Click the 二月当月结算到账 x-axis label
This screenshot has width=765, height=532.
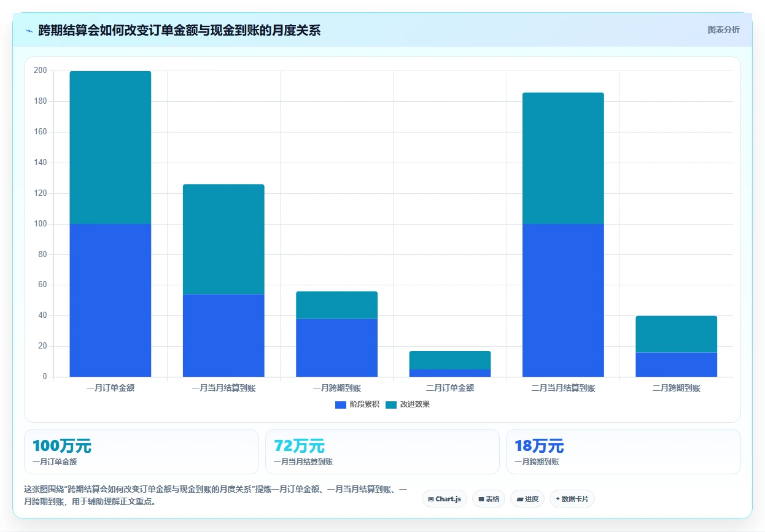point(563,388)
